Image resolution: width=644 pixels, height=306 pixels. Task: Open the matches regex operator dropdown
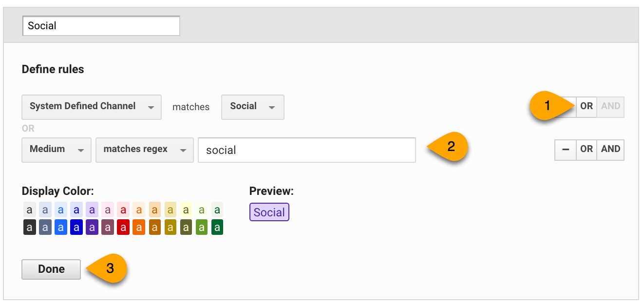pos(144,150)
